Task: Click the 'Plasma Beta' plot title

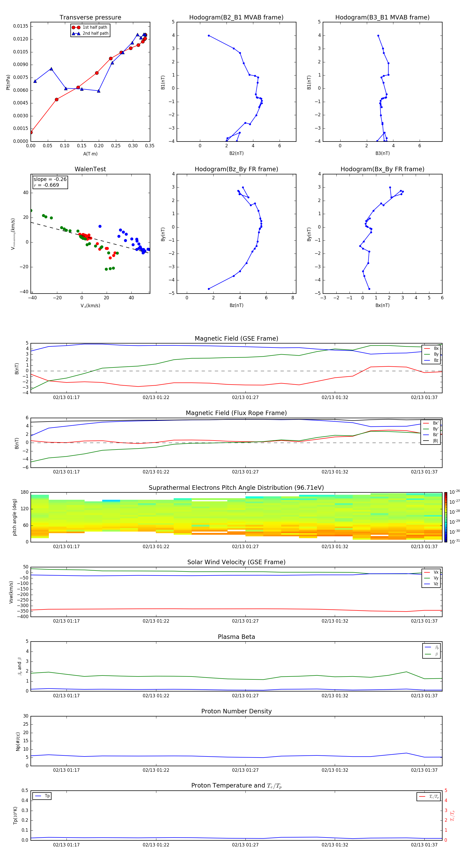Action: (x=236, y=637)
